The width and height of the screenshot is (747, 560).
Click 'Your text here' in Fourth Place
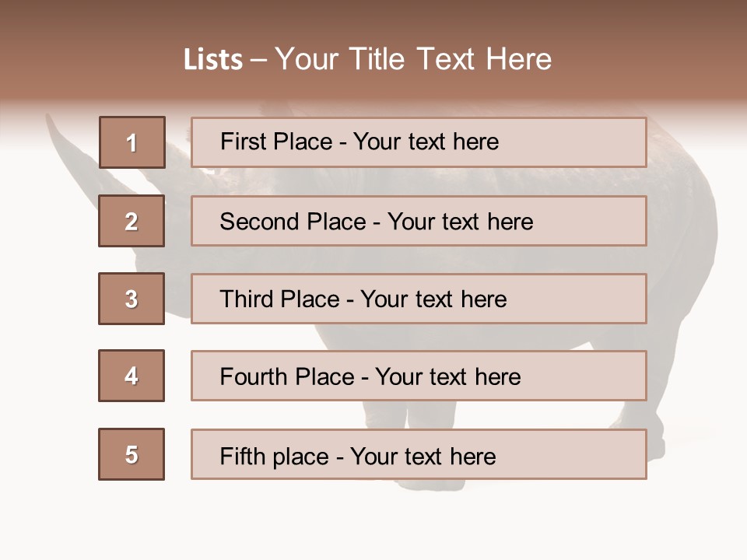click(x=448, y=376)
